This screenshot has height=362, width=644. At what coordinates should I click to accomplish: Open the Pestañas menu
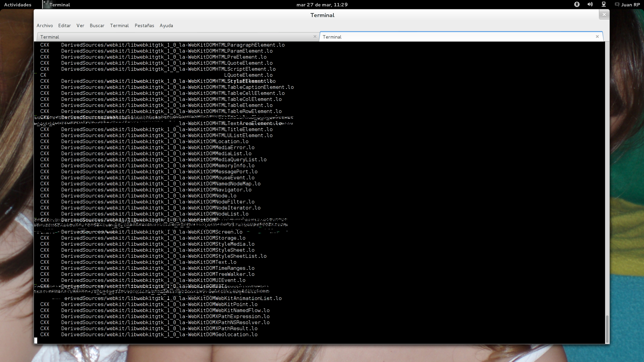(144, 25)
